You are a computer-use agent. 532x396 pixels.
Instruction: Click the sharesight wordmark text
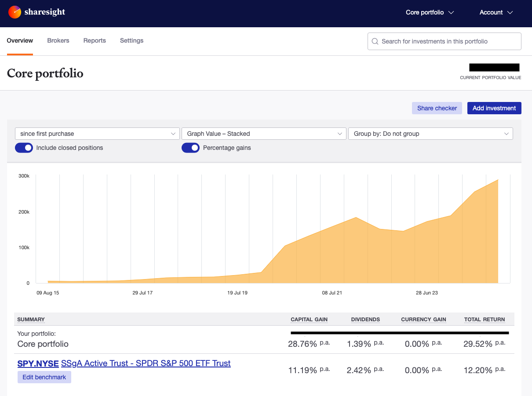(x=45, y=12)
